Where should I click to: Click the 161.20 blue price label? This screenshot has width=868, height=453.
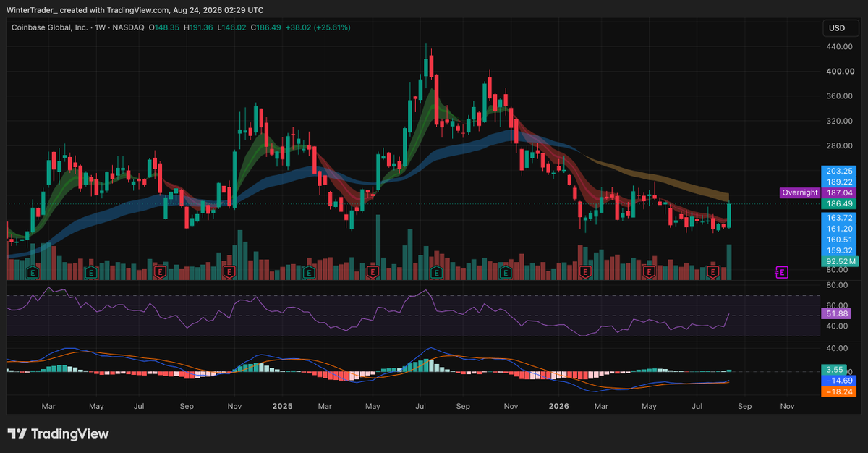(839, 228)
